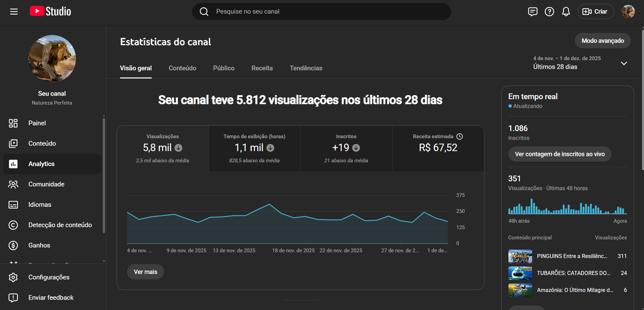Open the hamburger navigation menu
Viewport: 644px width, 310px height.
pyautogui.click(x=14, y=12)
